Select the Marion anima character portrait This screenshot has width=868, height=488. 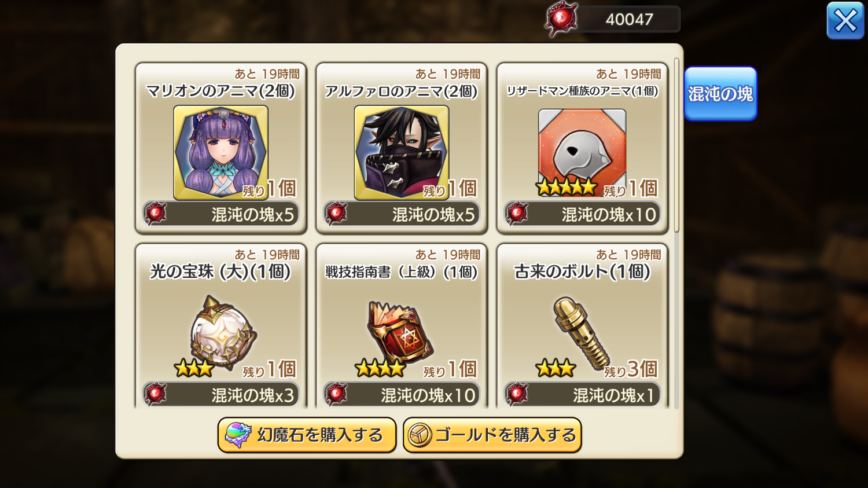[x=220, y=152]
